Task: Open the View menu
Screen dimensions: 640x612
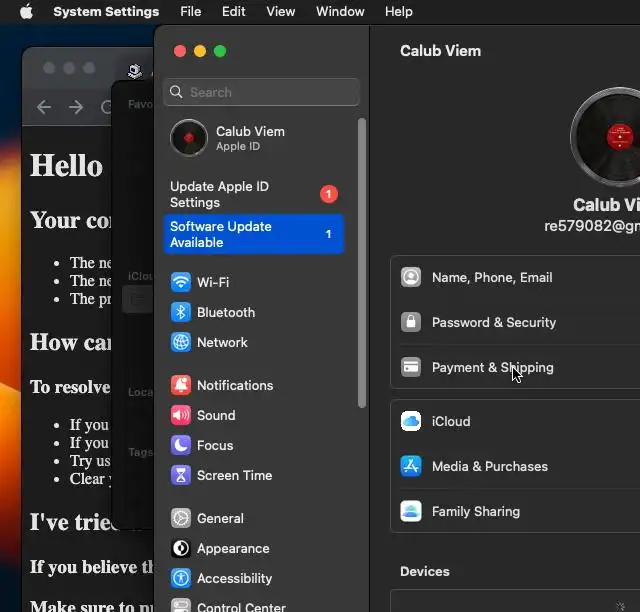Action: [x=281, y=11]
